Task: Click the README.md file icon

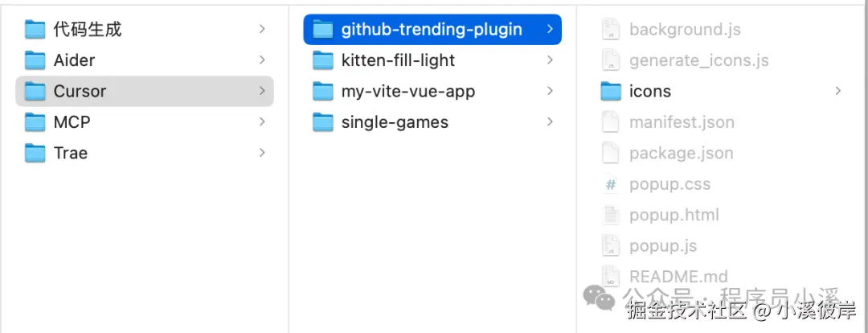Action: pos(611,277)
